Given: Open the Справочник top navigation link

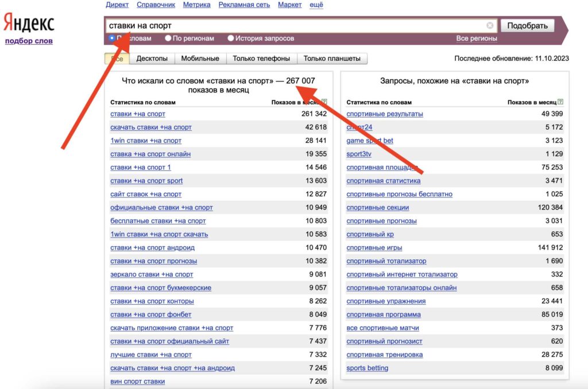Looking at the screenshot, I should pyautogui.click(x=156, y=5).
